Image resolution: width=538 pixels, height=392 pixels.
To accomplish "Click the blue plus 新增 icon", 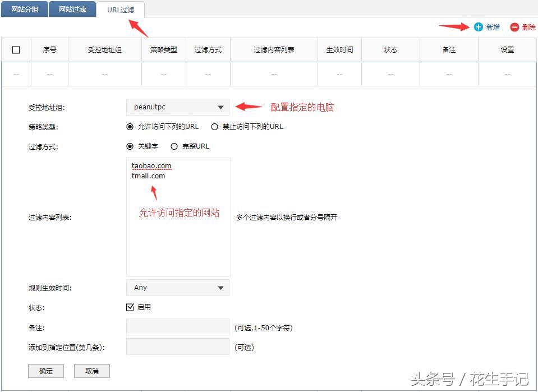I will 477,26.
